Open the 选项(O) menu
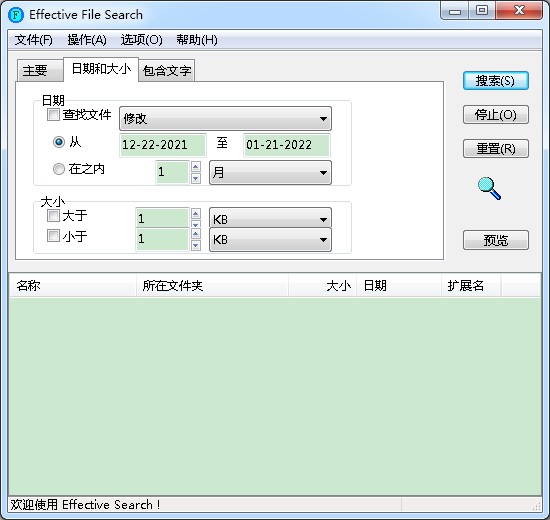The height and width of the screenshot is (520, 550). pyautogui.click(x=142, y=40)
